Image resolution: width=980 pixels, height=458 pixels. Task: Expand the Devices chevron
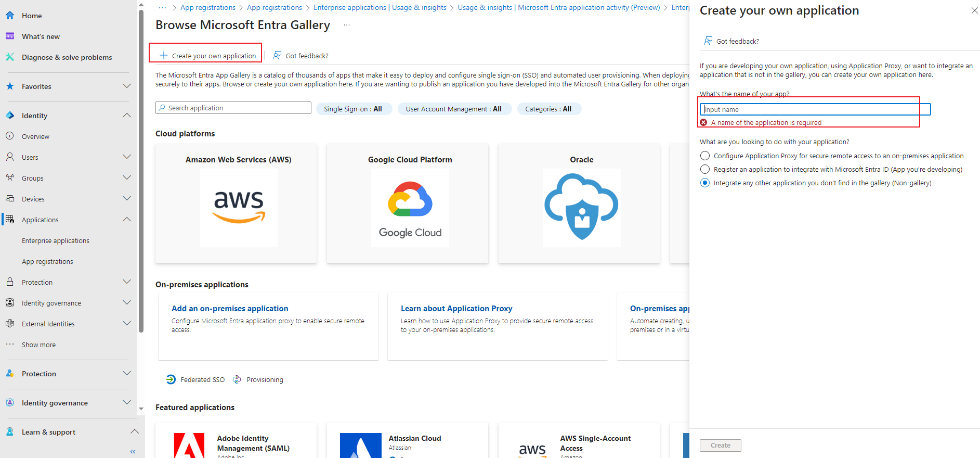[x=127, y=198]
